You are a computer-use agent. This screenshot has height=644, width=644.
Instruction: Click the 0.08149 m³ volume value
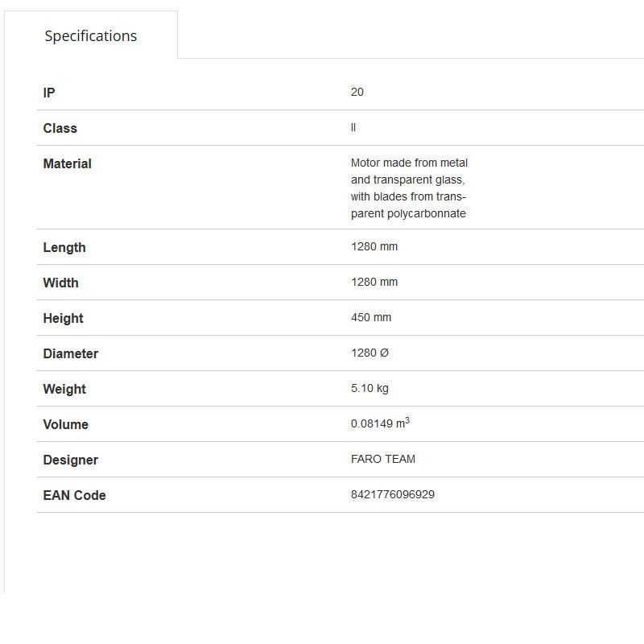(380, 423)
